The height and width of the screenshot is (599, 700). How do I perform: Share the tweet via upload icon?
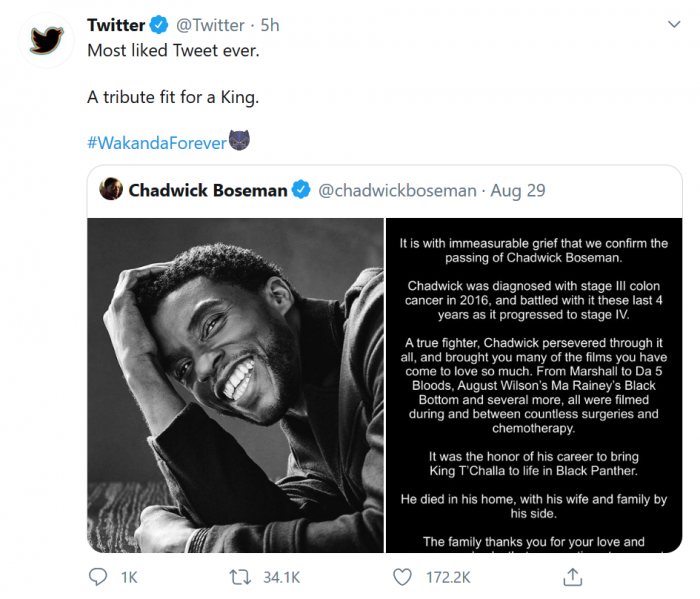pos(573,577)
